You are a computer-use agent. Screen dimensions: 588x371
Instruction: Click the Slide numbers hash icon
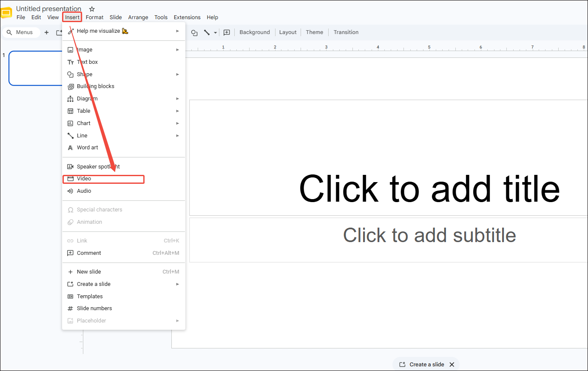click(x=71, y=308)
